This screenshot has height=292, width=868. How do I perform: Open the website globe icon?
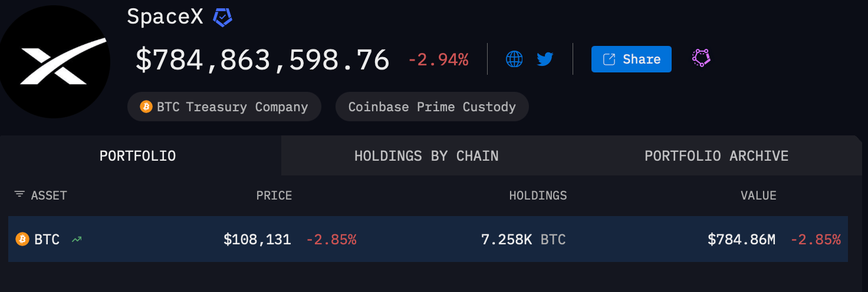(514, 59)
